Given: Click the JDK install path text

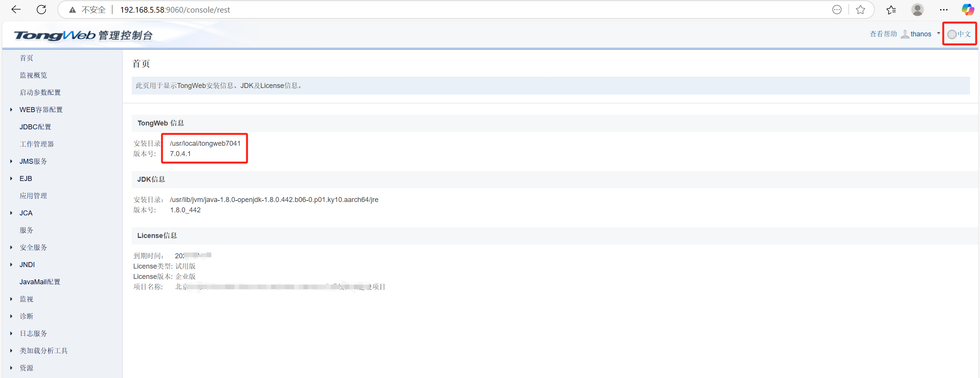Looking at the screenshot, I should coord(274,199).
